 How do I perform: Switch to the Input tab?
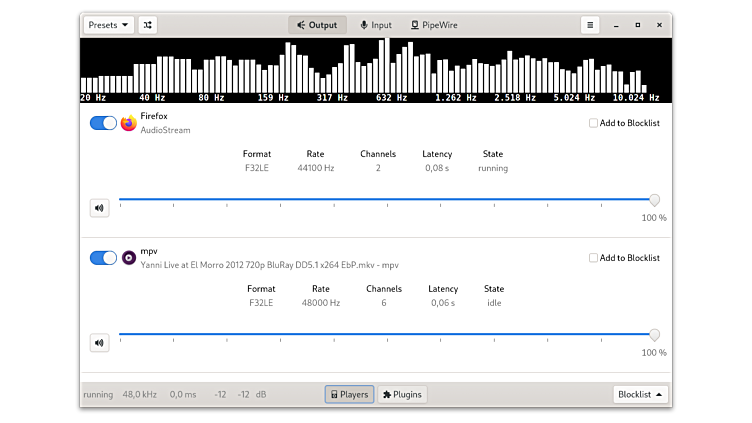point(376,25)
